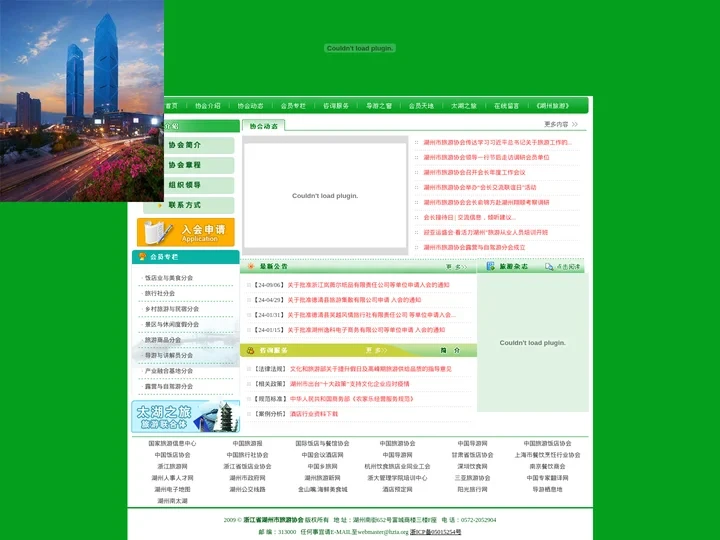Viewport: 720px width, 540px height.
Task: Open the 会员天地 navigation menu item
Action: point(421,106)
